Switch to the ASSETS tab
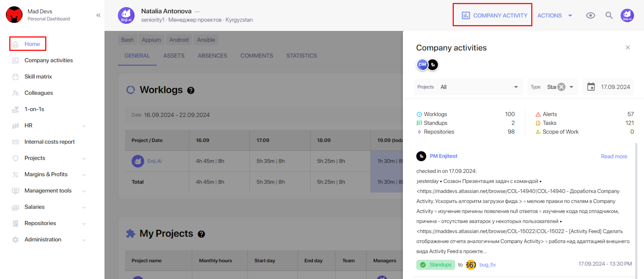This screenshot has height=279, width=644. click(174, 56)
